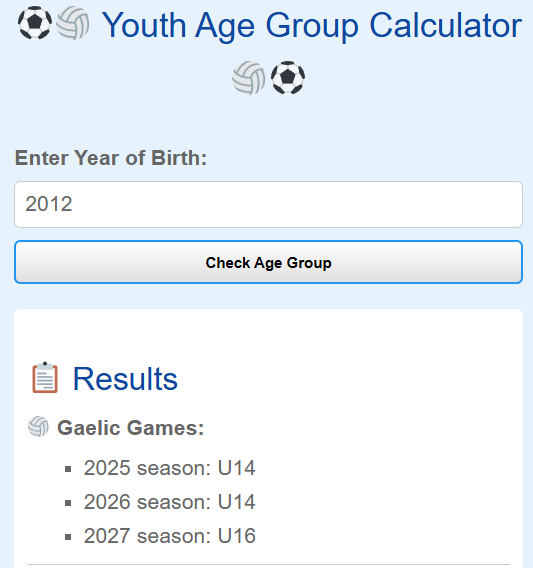Click the Gaelic Games section label
This screenshot has width=533, height=568.
131,428
